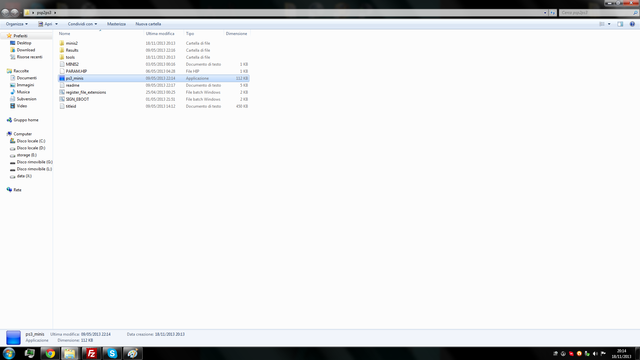Image resolution: width=640 pixels, height=360 pixels.
Task: Sort by Ultima modifica column header
Action: (160, 33)
